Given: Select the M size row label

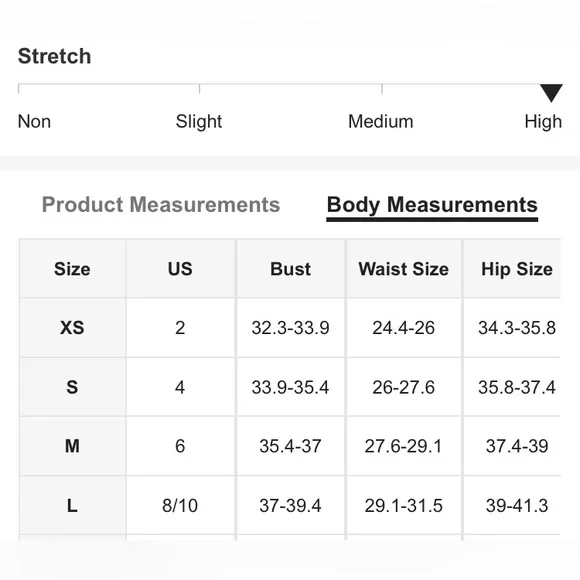Looking at the screenshot, I should [x=72, y=446].
